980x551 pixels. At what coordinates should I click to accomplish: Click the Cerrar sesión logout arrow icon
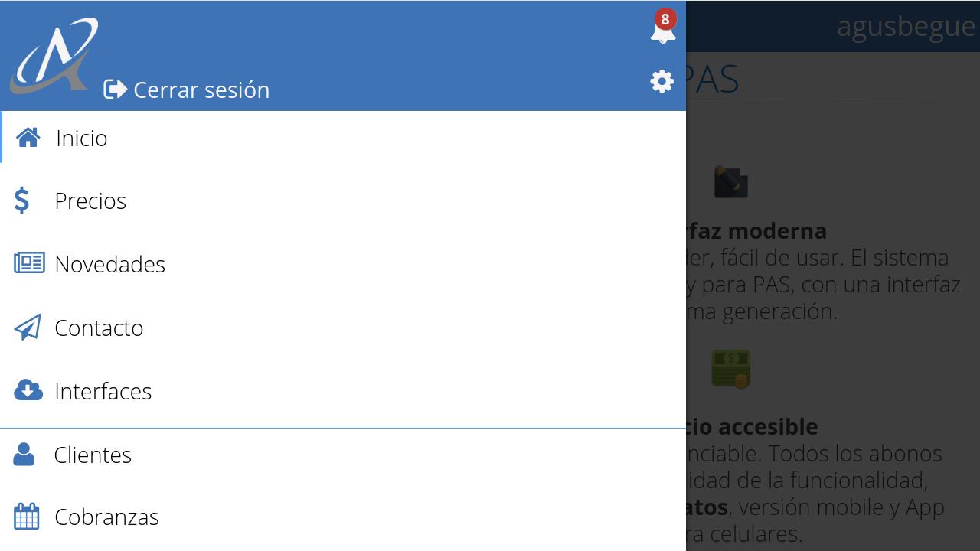(x=116, y=90)
